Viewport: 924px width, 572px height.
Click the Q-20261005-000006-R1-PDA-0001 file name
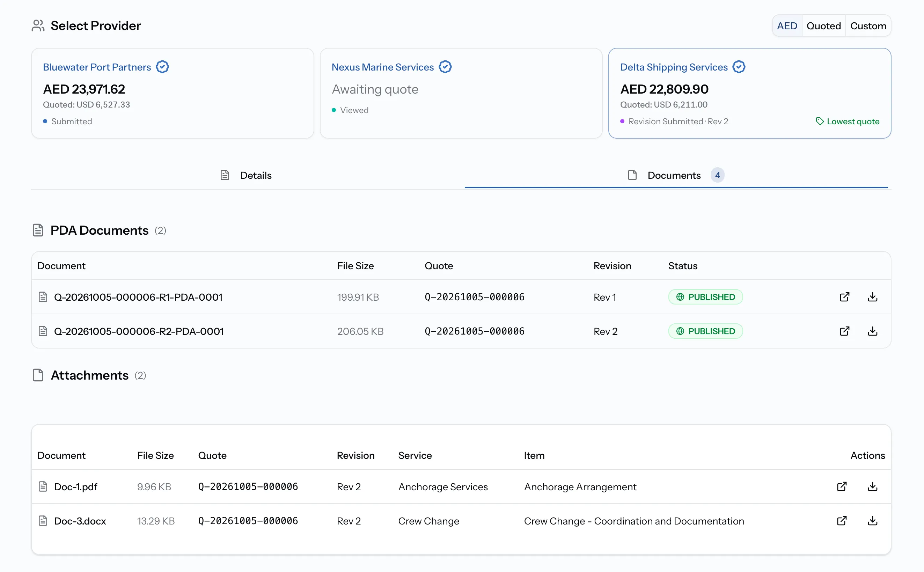pyautogui.click(x=138, y=297)
